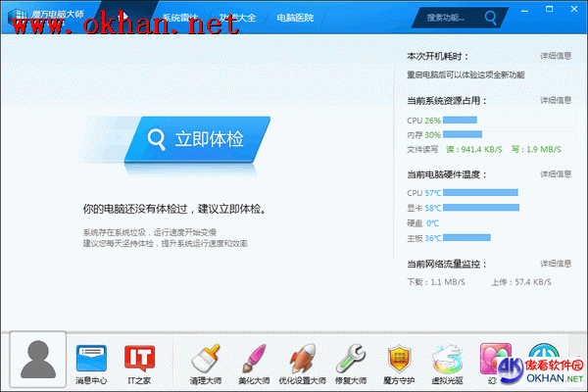Launch 虚拟光驱 virtual drive tool
588x392 pixels.
[x=447, y=365]
